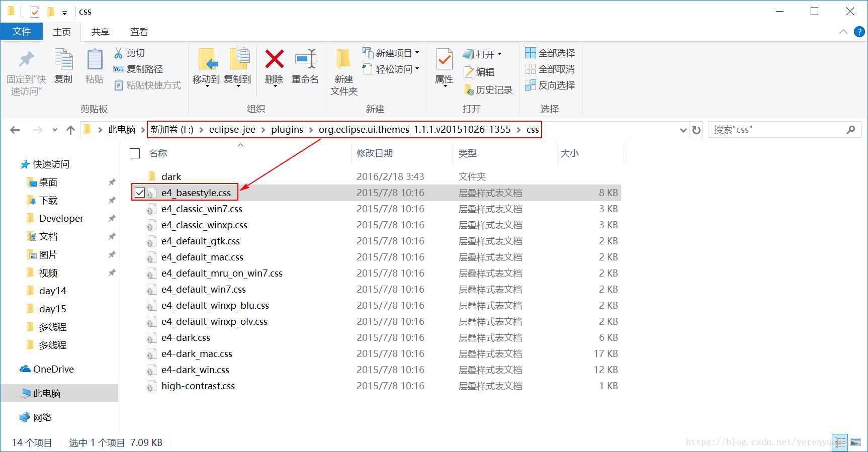Screen dimensions: 868x452
Task: Open Customize Quick Access Toolbar dropdown
Action: coord(64,13)
